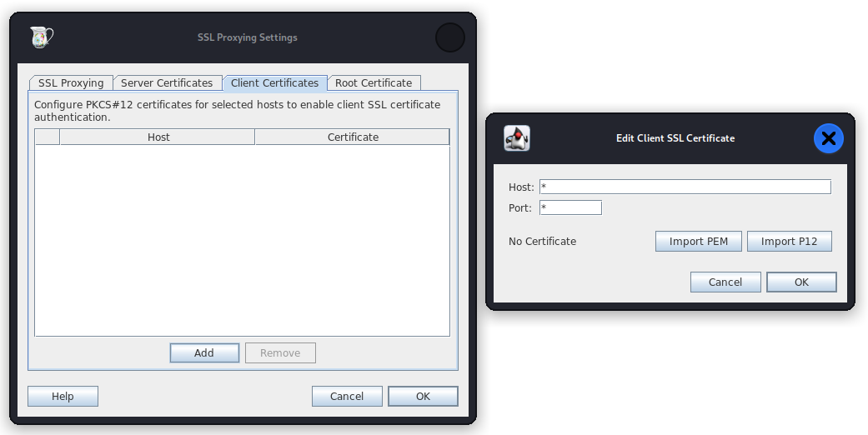The width and height of the screenshot is (868, 435).
Task: Go to the Root Certificate tab
Action: 374,83
